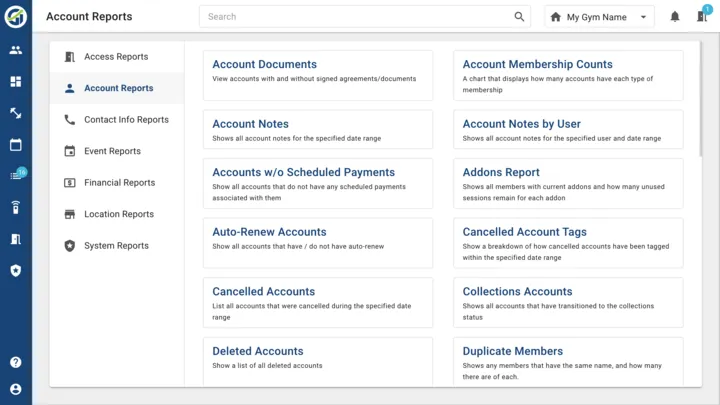The height and width of the screenshot is (405, 720).
Task: Click the search magnifier icon
Action: [519, 17]
